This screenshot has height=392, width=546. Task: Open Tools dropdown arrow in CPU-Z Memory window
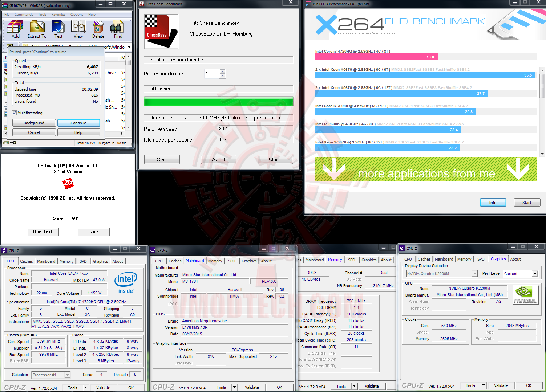click(x=355, y=386)
